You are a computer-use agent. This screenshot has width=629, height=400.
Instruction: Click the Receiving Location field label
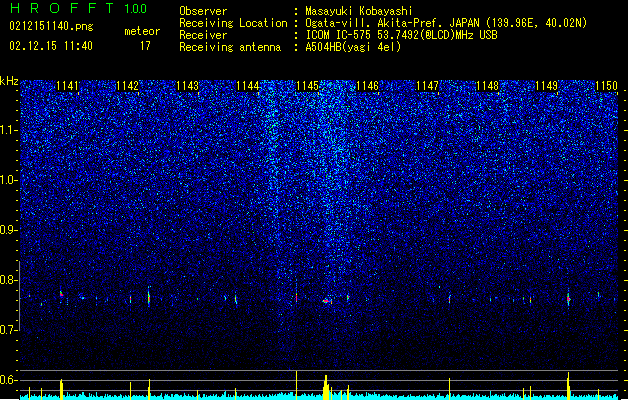[233, 23]
